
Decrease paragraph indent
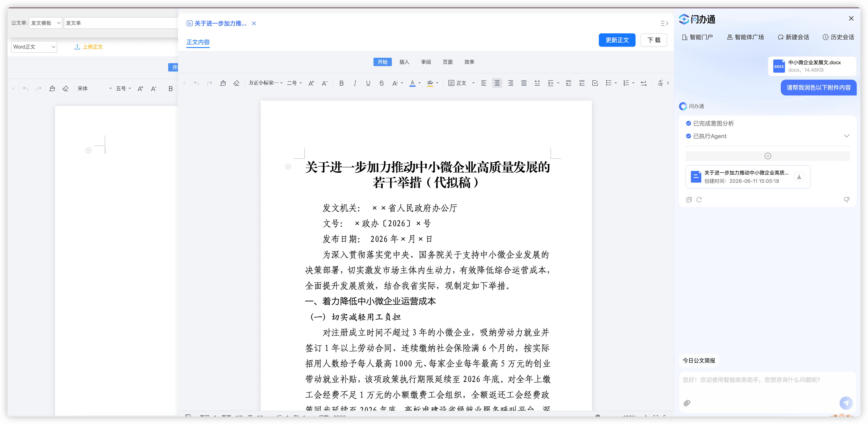point(568,83)
